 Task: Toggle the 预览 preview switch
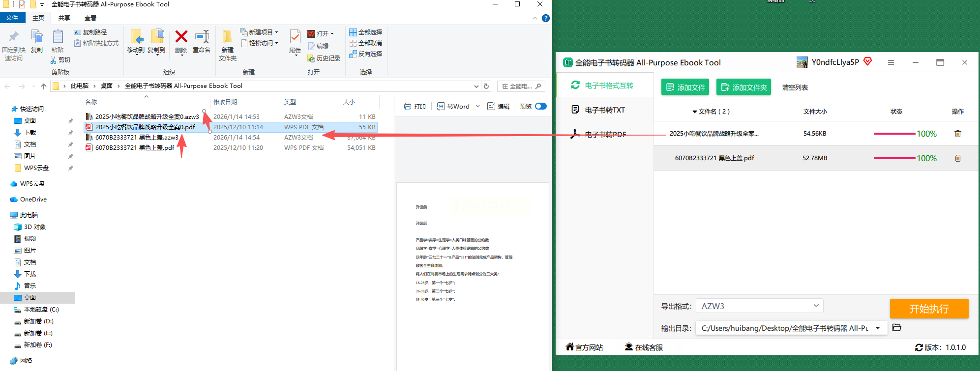[x=541, y=106]
